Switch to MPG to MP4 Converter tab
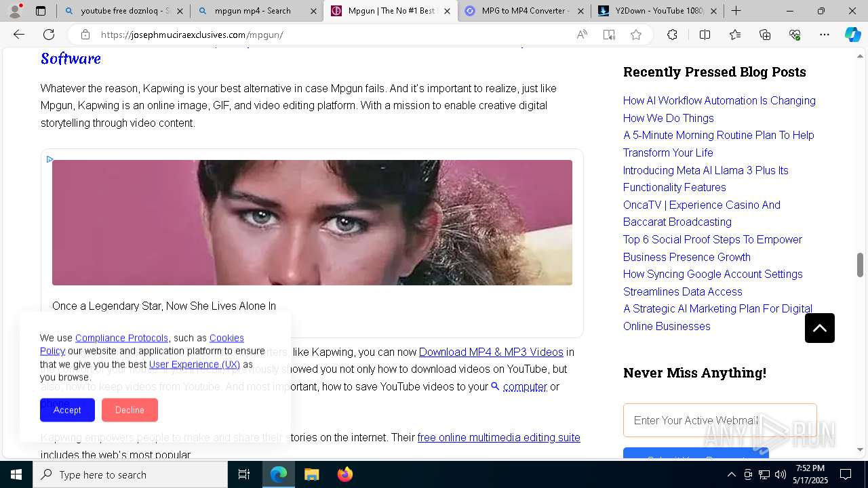The height and width of the screenshot is (488, 868). point(523,11)
